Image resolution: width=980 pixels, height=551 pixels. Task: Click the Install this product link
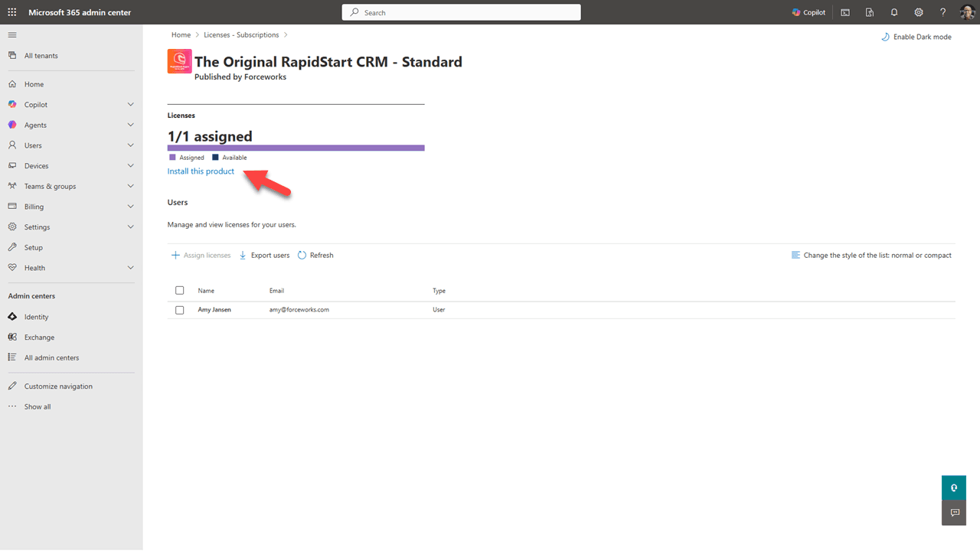[x=201, y=171]
